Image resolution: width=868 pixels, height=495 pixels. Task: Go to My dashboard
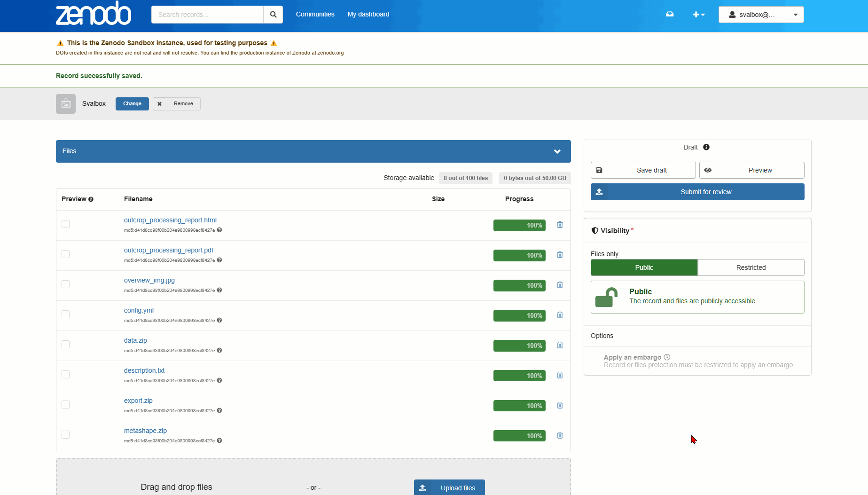click(368, 14)
